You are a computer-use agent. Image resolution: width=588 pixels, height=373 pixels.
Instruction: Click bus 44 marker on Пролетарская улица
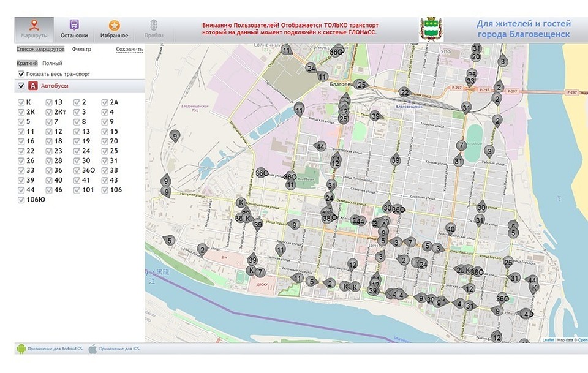tap(320, 146)
